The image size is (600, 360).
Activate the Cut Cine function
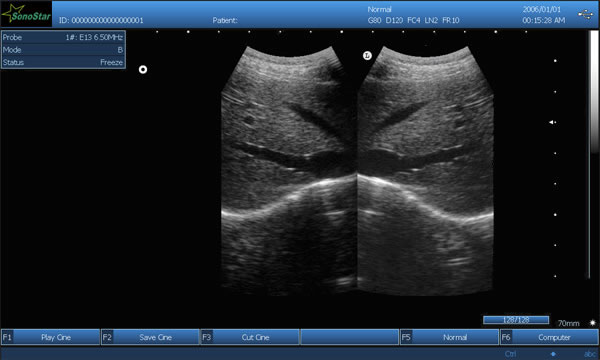pos(250,337)
